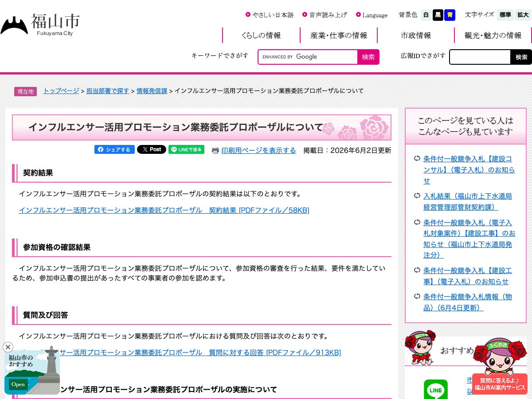Open 産業・仕事の情報 menu

[339, 35]
